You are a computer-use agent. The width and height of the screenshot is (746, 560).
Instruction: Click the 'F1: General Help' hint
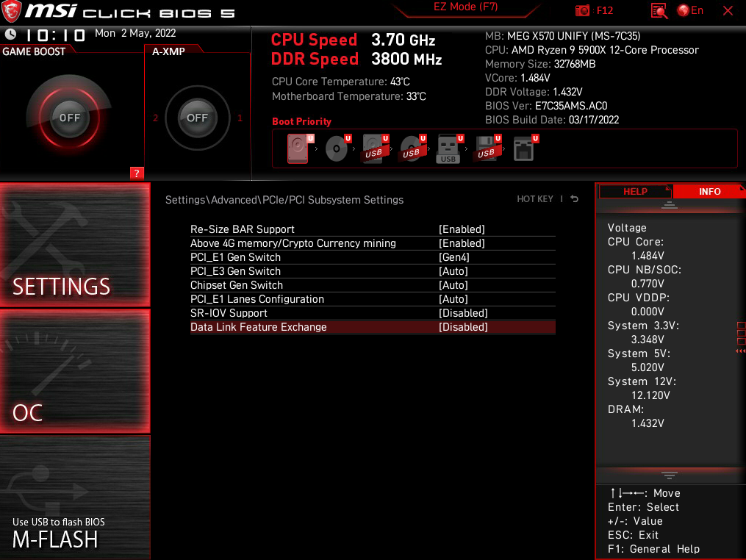pyautogui.click(x=653, y=549)
